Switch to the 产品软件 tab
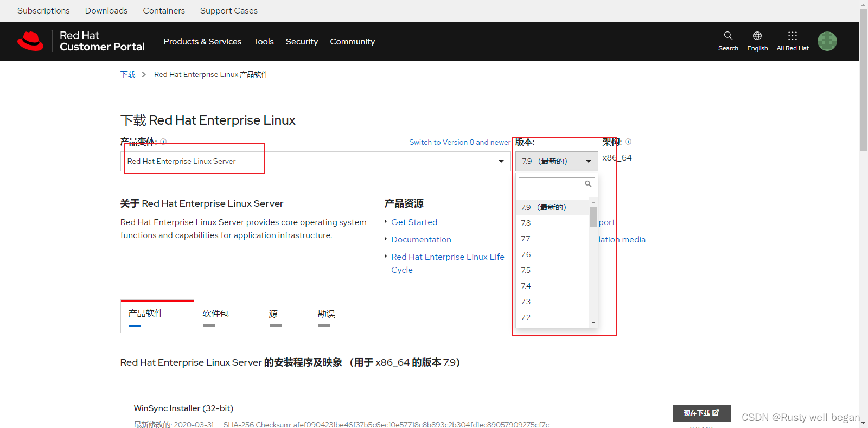 coord(157,316)
